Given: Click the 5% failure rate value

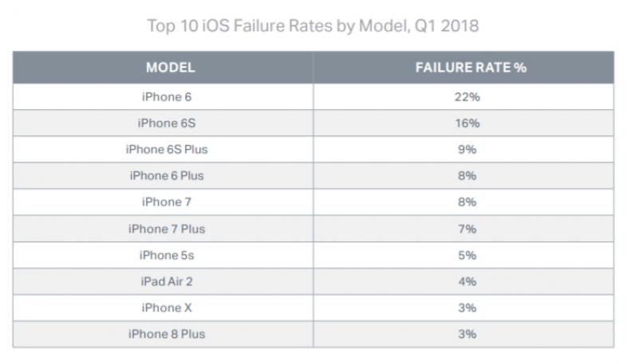Looking at the screenshot, I should (x=468, y=256).
